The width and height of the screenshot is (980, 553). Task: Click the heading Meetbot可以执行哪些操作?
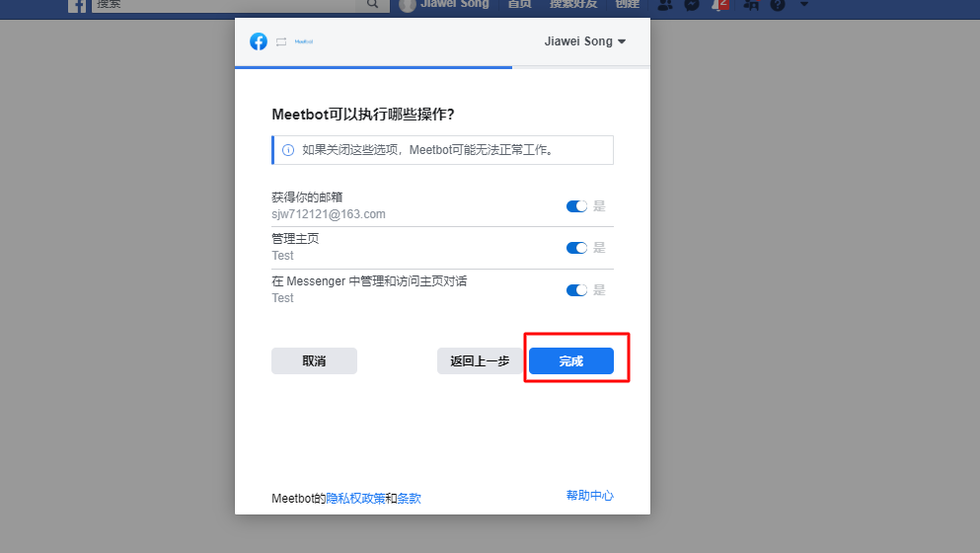point(363,115)
